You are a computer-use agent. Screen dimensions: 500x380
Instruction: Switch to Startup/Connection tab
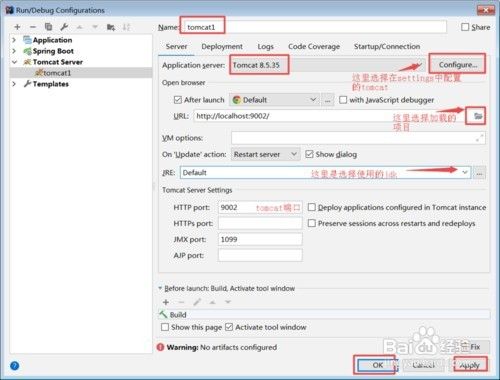tap(387, 47)
